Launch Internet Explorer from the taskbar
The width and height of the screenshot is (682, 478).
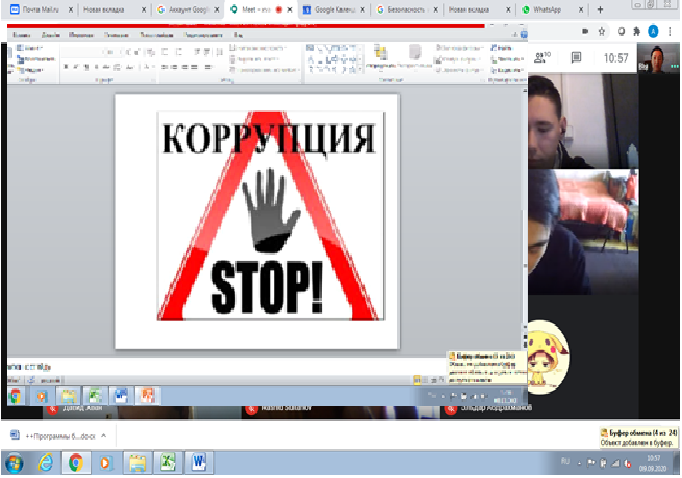tap(46, 463)
